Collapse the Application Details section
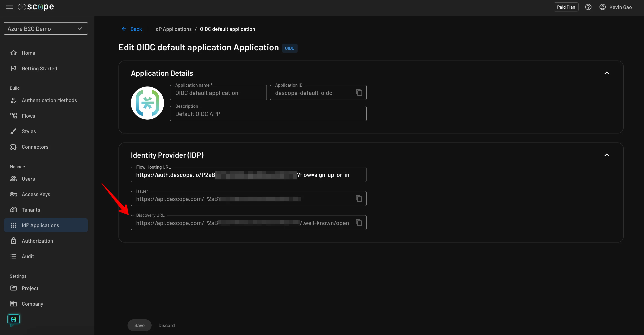 click(607, 73)
